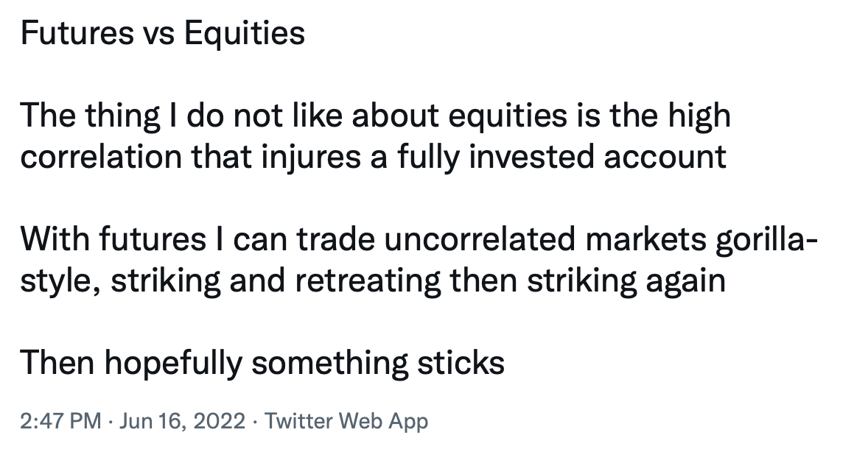This screenshot has height=452, width=868.
Task: Click the word 'high' ending the second line
Action: [x=699, y=116]
